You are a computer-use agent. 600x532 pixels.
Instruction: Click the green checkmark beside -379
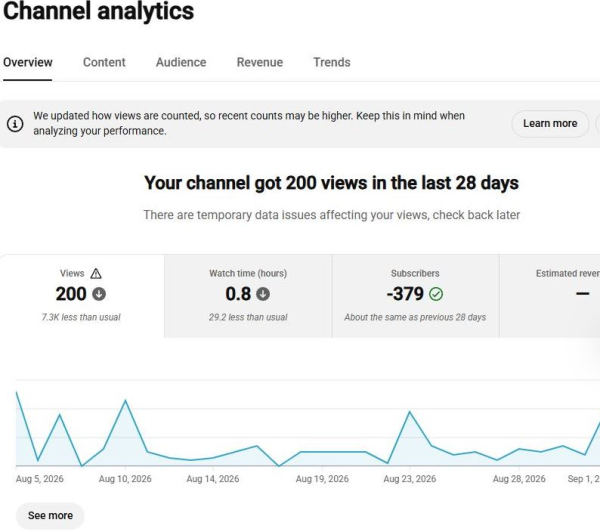click(x=436, y=294)
